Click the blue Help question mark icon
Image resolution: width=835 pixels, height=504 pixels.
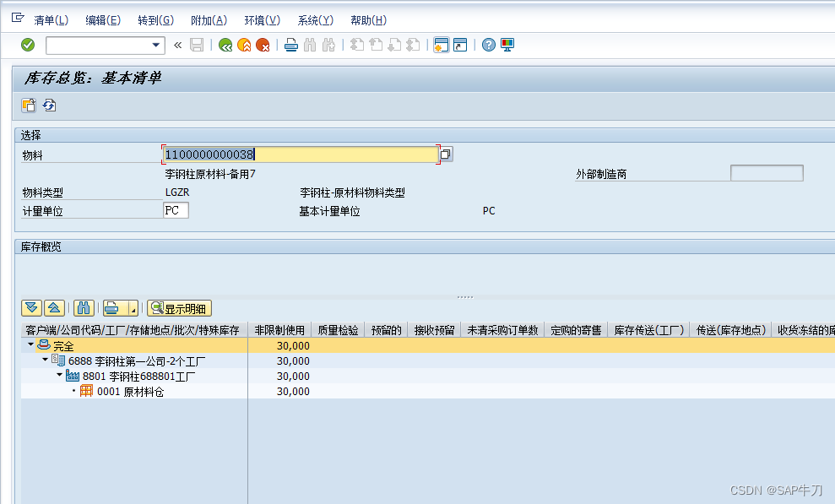click(x=488, y=46)
